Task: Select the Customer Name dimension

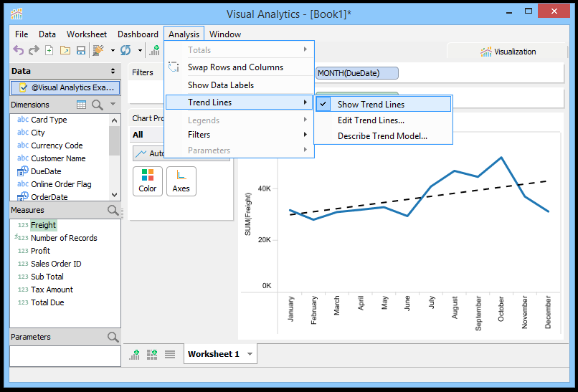Action: click(x=58, y=158)
